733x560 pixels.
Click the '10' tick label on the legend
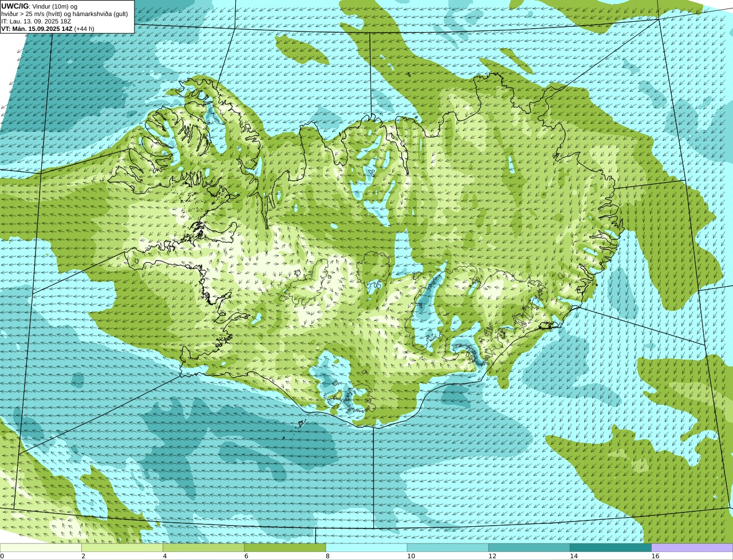tap(411, 556)
